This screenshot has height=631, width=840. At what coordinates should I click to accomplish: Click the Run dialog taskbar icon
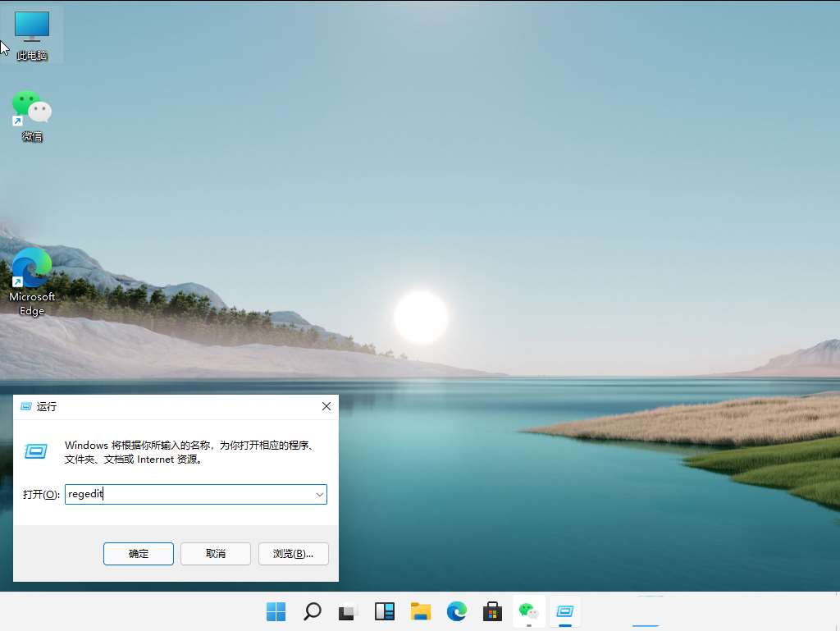pyautogui.click(x=564, y=611)
